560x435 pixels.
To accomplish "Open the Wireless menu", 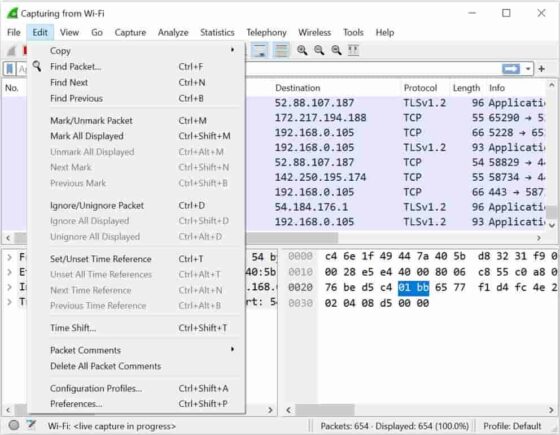I will point(315,32).
